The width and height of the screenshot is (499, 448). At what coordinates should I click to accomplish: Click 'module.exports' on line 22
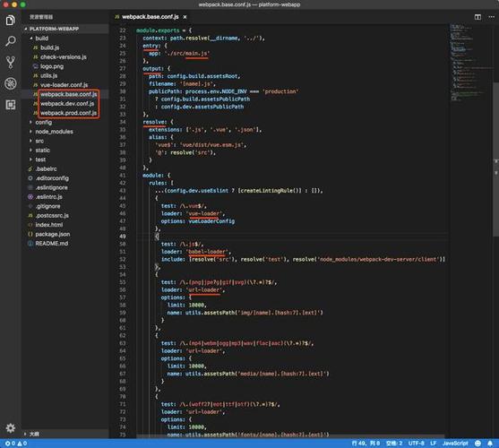coord(158,30)
